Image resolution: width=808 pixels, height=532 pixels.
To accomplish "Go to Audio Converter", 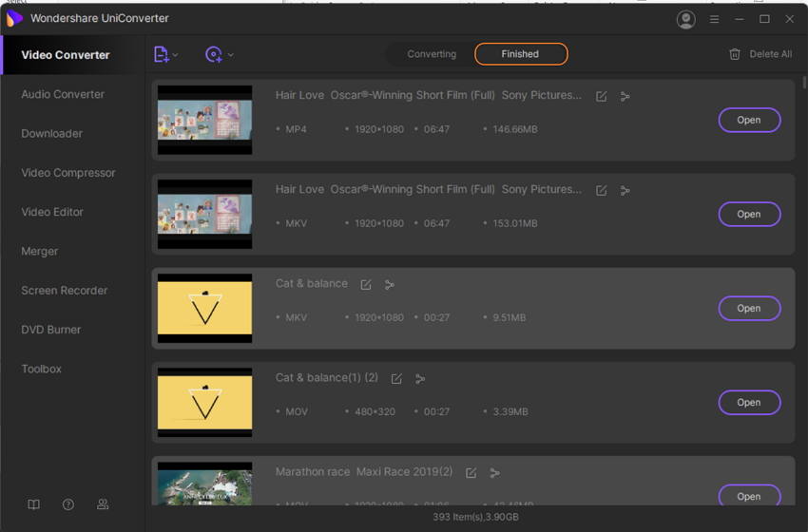I will (x=63, y=94).
